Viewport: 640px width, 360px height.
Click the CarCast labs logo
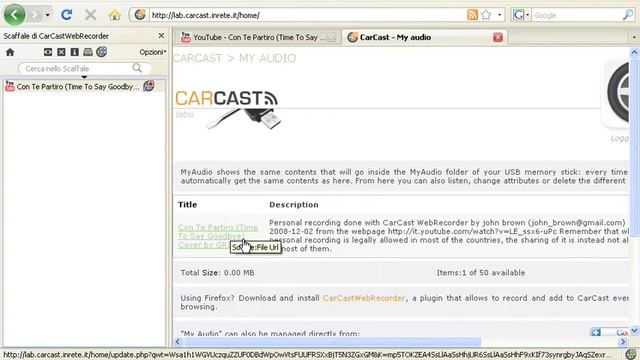[227, 109]
